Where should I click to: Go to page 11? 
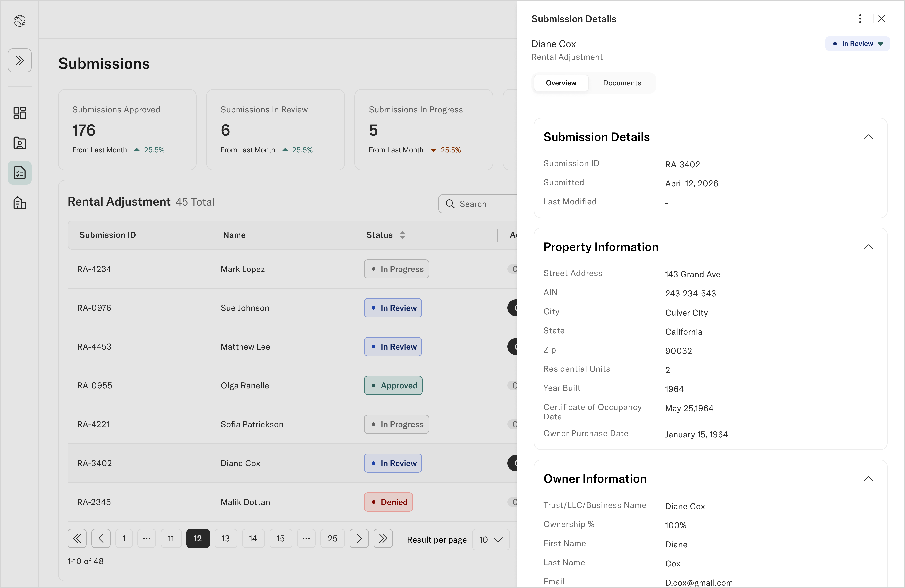pos(171,538)
